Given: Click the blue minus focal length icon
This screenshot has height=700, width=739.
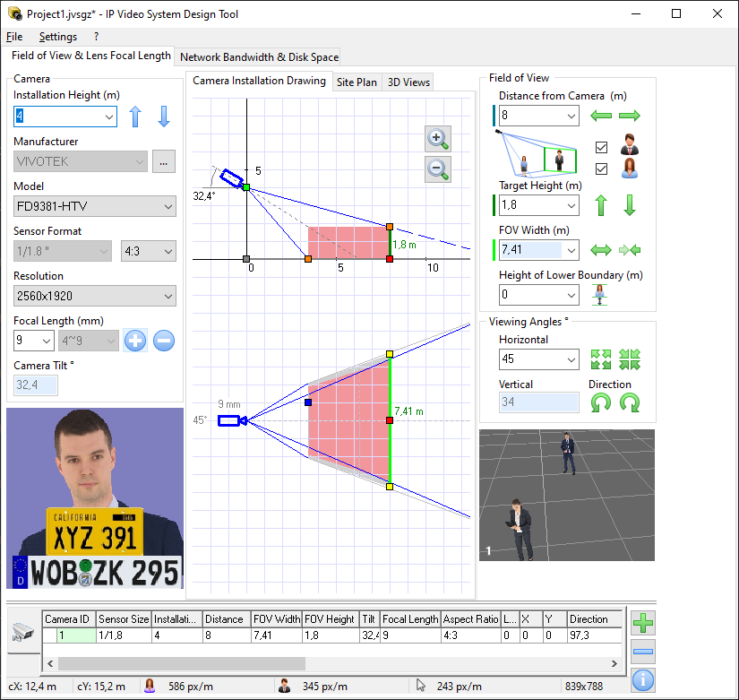Looking at the screenshot, I should [163, 341].
